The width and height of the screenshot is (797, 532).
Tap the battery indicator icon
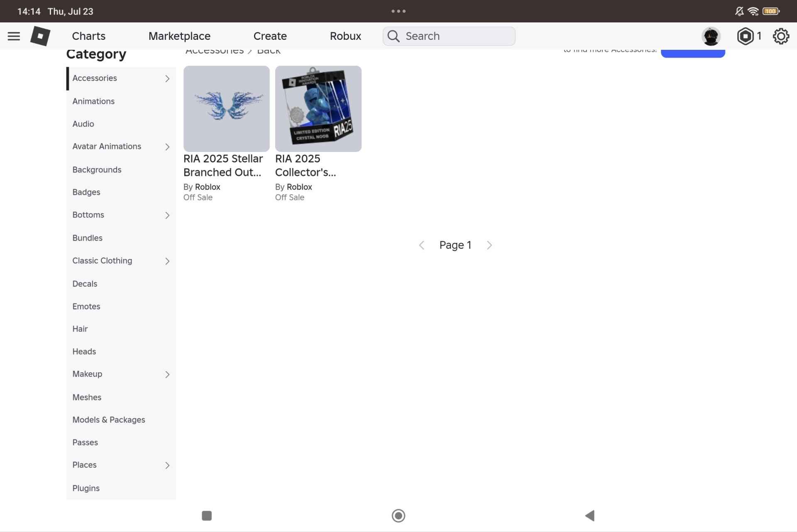tap(771, 11)
